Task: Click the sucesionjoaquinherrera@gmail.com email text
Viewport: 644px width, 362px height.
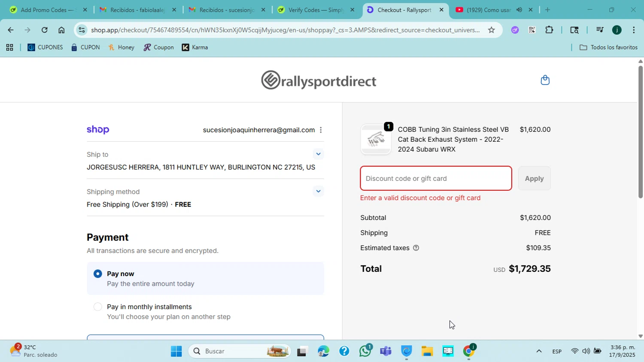Action: (x=258, y=130)
